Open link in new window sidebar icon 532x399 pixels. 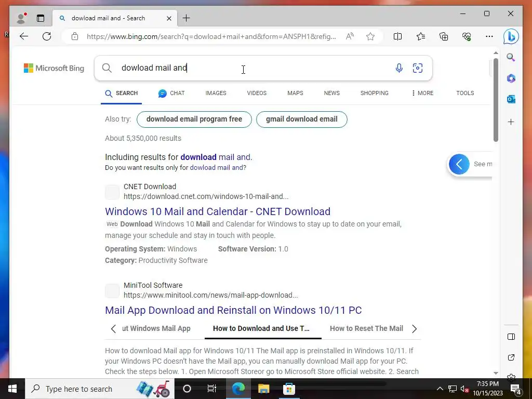[x=511, y=357]
